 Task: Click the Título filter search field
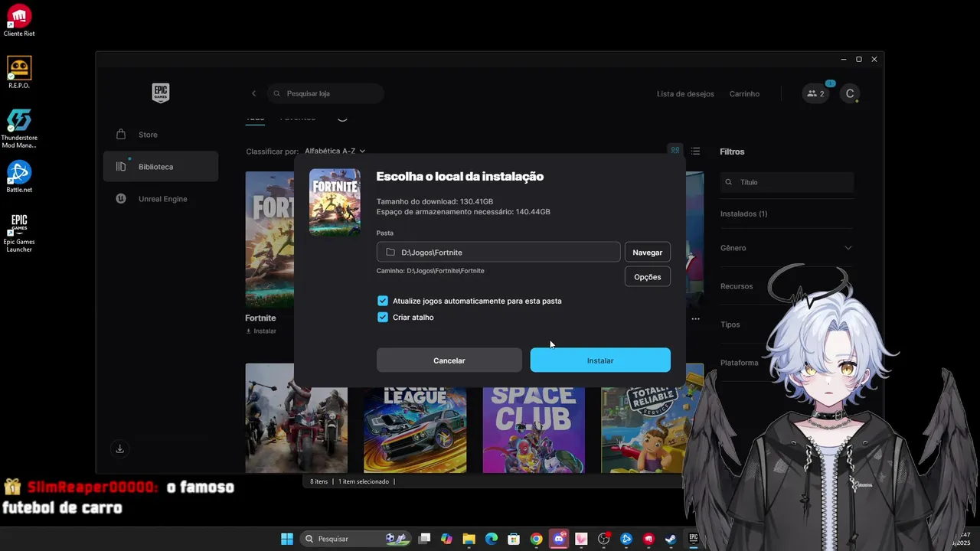[x=786, y=182]
